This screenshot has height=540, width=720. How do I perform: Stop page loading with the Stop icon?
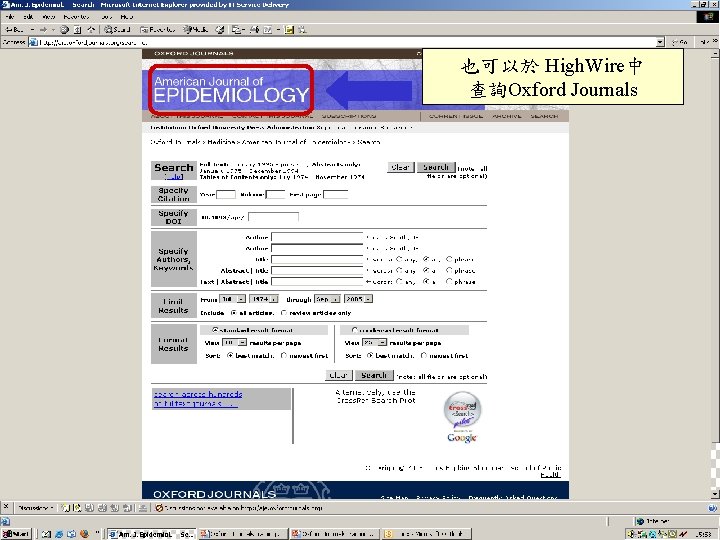pyautogui.click(x=64, y=30)
